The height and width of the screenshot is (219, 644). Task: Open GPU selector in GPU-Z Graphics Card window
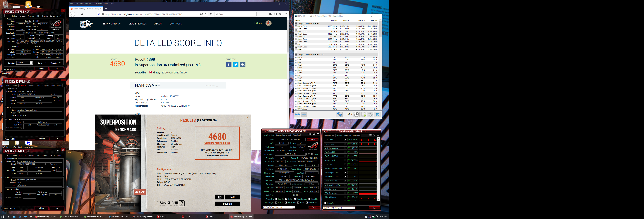pyautogui.click(x=279, y=207)
